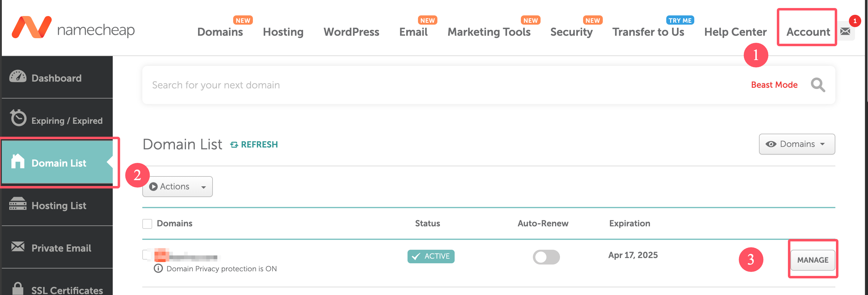Click the Dashboard gauge icon
868x295 pixels.
tap(18, 76)
